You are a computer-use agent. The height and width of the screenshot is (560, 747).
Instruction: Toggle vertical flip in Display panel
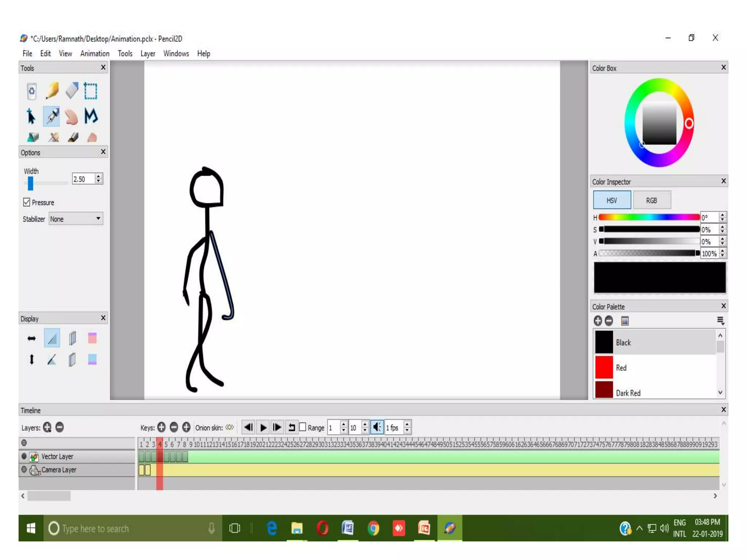(32, 359)
